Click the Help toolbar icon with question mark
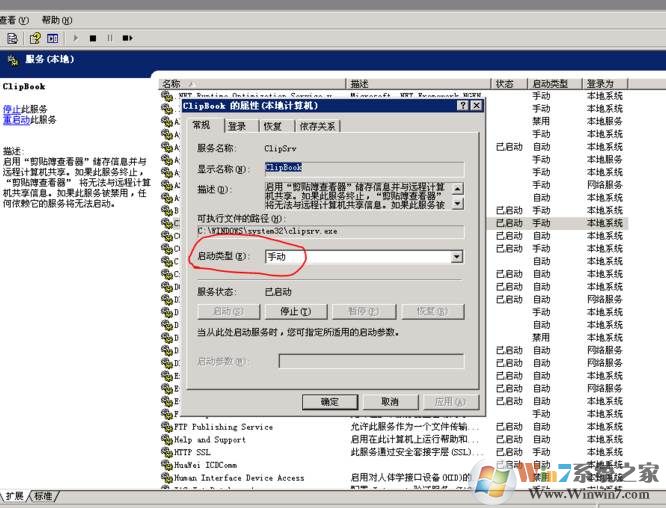Screen dimensions: 666x508 coord(35,38)
